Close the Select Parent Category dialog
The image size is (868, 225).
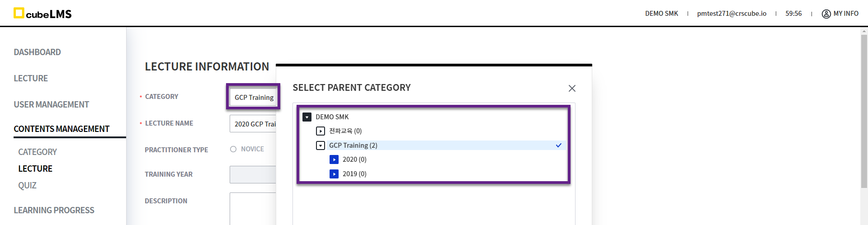[x=572, y=88]
